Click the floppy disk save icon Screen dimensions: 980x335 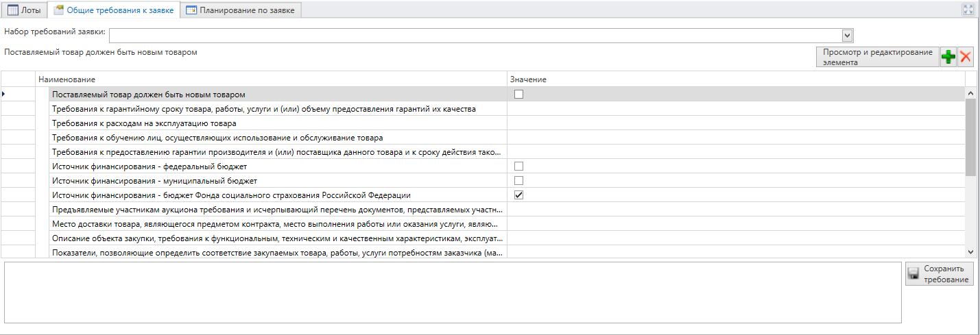pos(913,274)
